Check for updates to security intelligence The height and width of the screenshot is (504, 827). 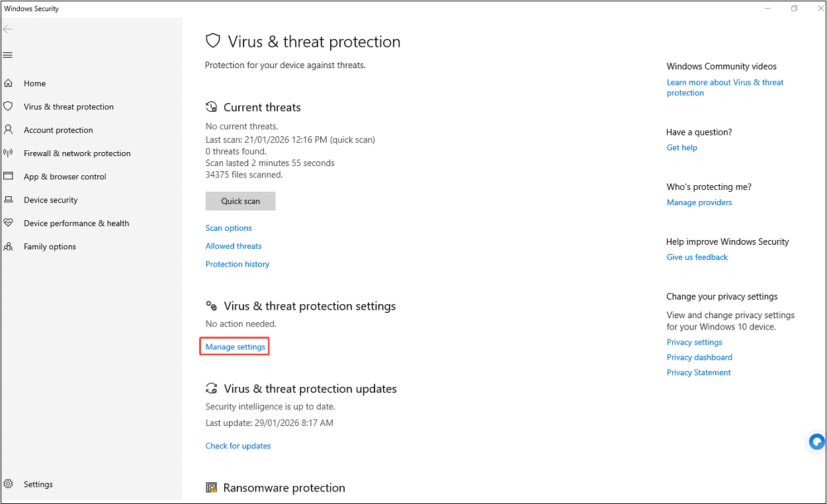click(238, 445)
